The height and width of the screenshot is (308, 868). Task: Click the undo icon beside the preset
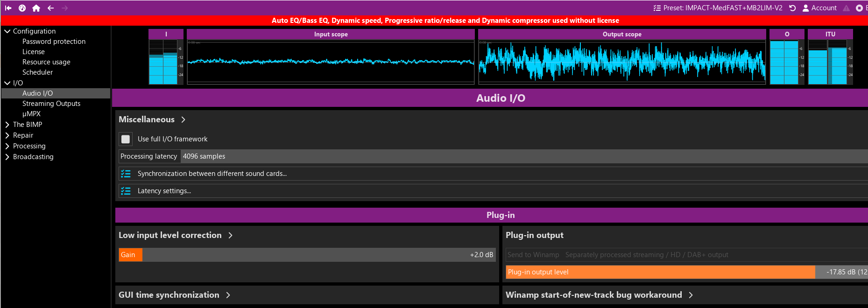coord(792,8)
